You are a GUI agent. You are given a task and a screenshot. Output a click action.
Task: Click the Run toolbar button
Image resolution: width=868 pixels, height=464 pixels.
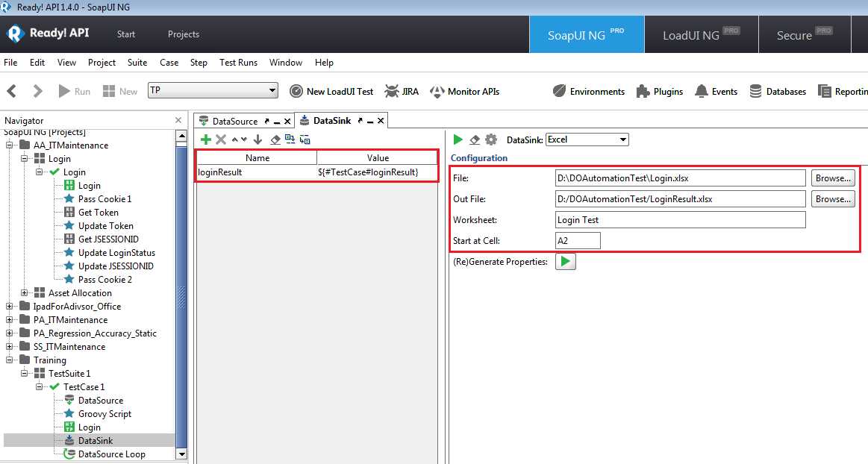pos(74,91)
